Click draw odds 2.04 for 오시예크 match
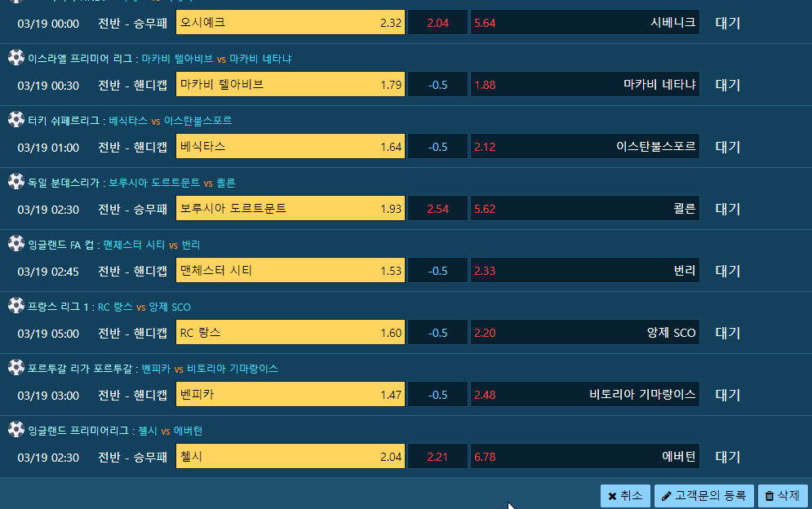 437,22
